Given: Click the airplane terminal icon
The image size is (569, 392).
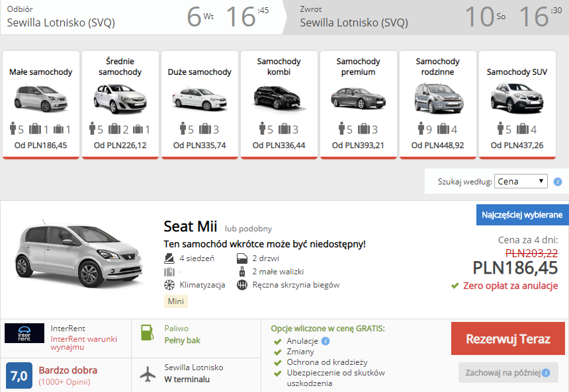Looking at the screenshot, I should coord(148,374).
